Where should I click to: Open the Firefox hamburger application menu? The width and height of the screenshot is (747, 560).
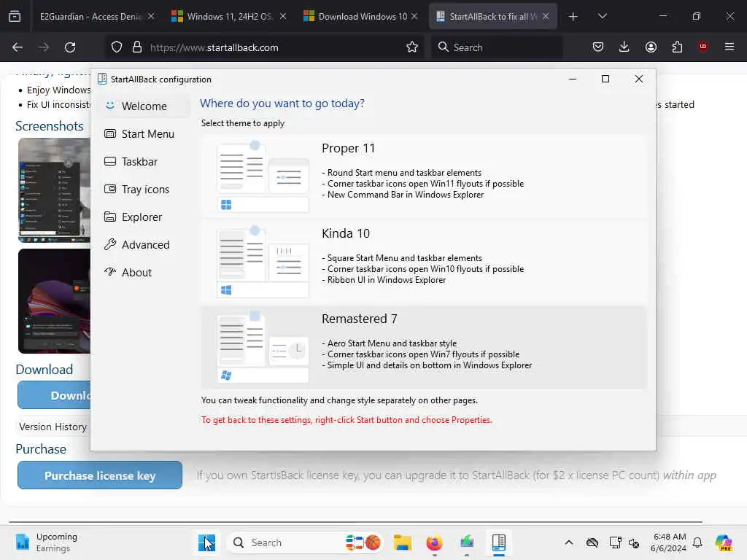(x=729, y=47)
